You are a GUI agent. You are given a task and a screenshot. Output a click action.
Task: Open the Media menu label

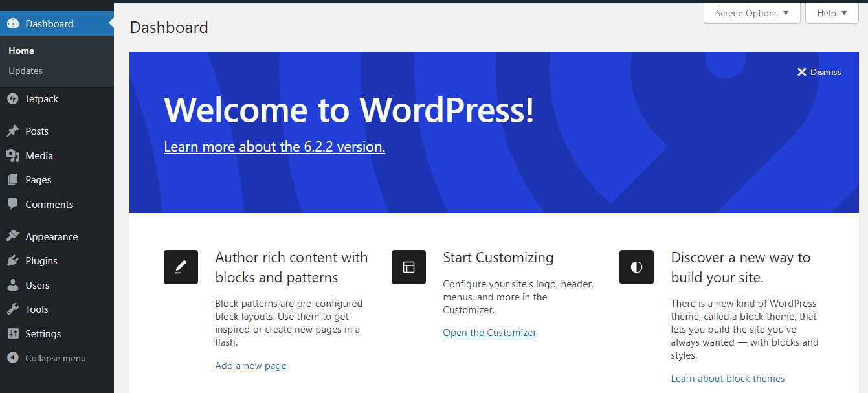coord(39,155)
